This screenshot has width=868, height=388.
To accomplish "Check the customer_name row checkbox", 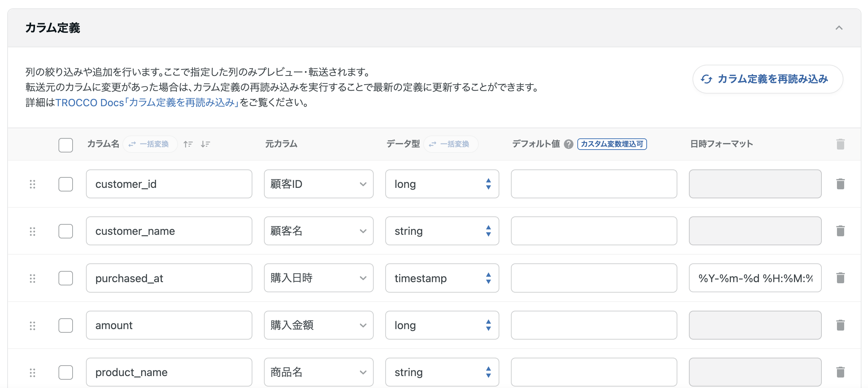I will pyautogui.click(x=66, y=231).
